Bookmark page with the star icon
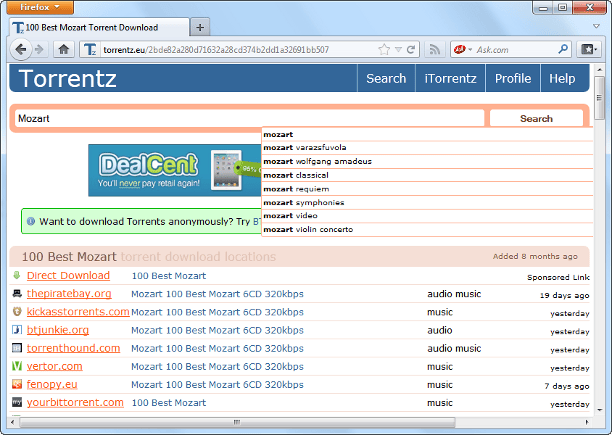 [384, 50]
